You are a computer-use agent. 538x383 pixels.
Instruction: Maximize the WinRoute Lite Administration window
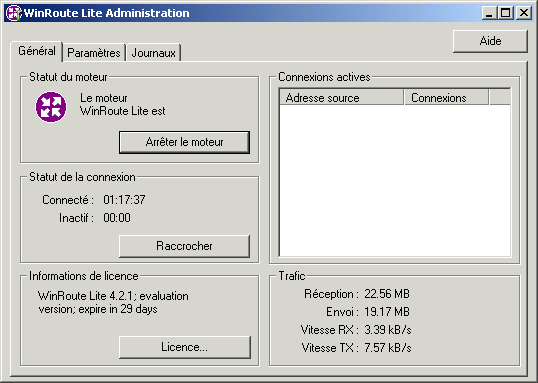click(x=506, y=13)
